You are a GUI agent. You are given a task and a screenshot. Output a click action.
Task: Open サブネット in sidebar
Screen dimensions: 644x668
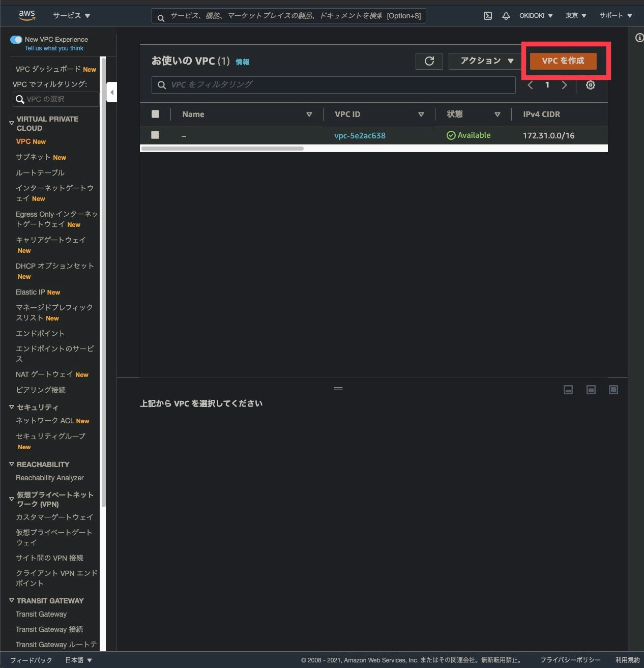point(33,157)
